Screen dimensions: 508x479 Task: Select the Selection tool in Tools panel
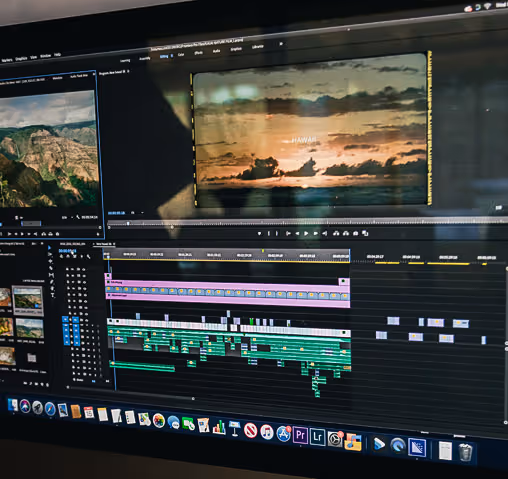50,248
